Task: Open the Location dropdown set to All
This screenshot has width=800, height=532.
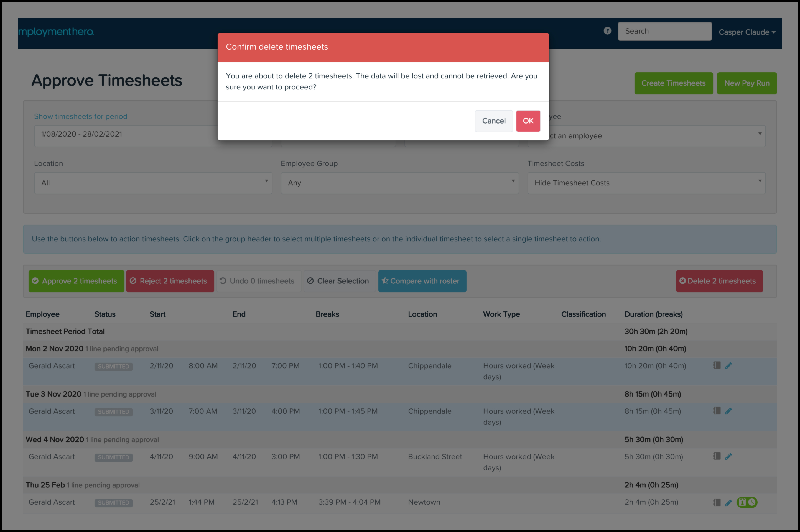Action: 153,183
